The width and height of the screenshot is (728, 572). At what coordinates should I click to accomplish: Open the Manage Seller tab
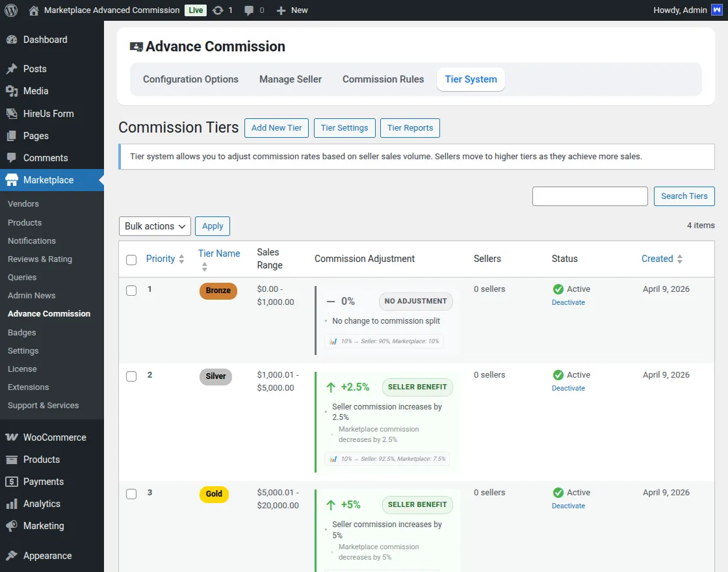click(x=291, y=79)
